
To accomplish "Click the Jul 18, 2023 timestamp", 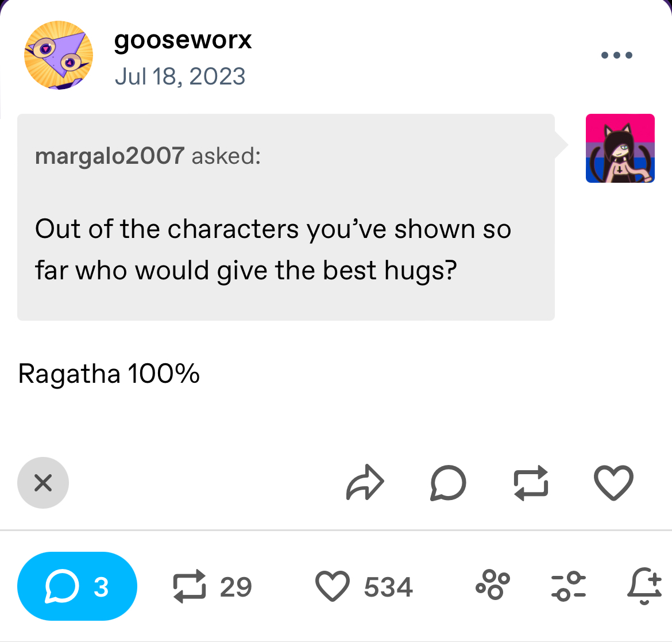I will click(x=180, y=77).
